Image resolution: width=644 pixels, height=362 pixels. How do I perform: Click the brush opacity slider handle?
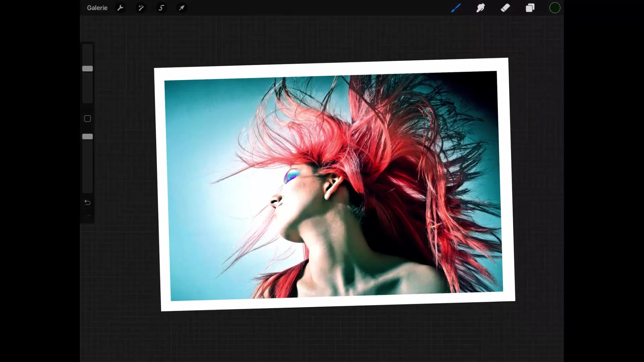tap(88, 136)
